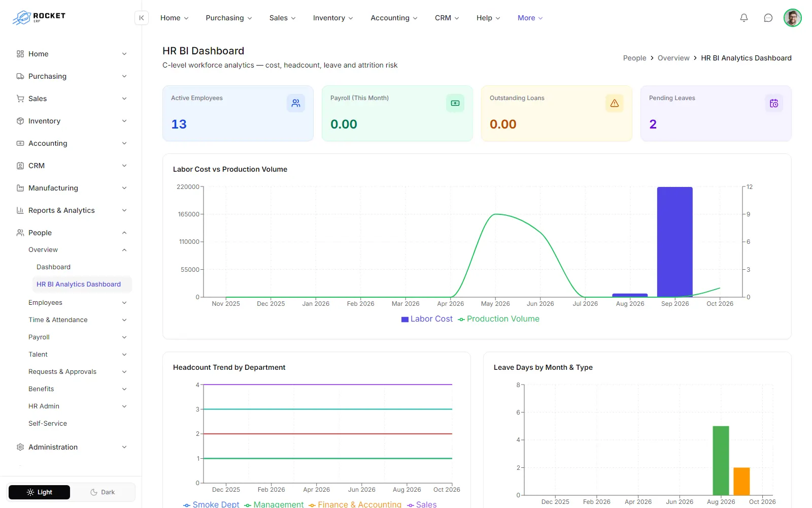Click the Sep 2026 Labor Cost bar
The height and width of the screenshot is (508, 812).
(x=675, y=242)
